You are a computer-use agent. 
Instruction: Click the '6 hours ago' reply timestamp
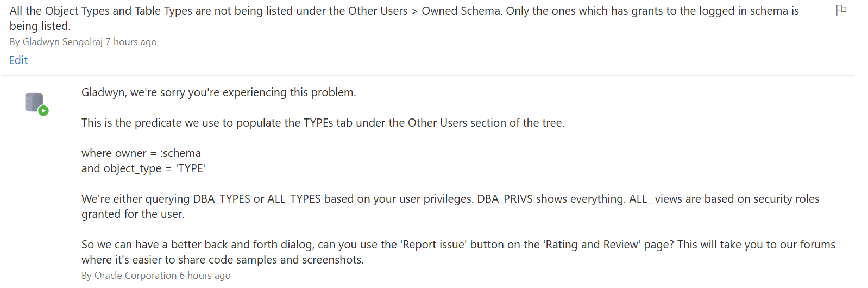pyautogui.click(x=205, y=276)
